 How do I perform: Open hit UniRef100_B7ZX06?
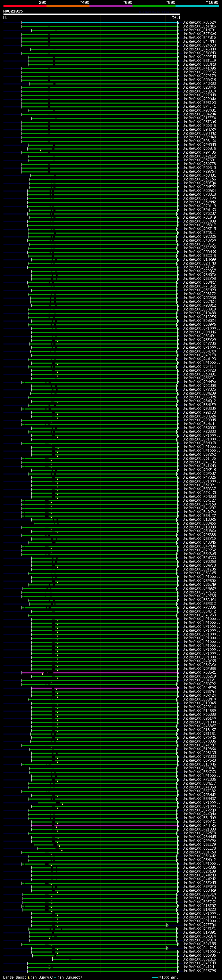coord(199,34)
